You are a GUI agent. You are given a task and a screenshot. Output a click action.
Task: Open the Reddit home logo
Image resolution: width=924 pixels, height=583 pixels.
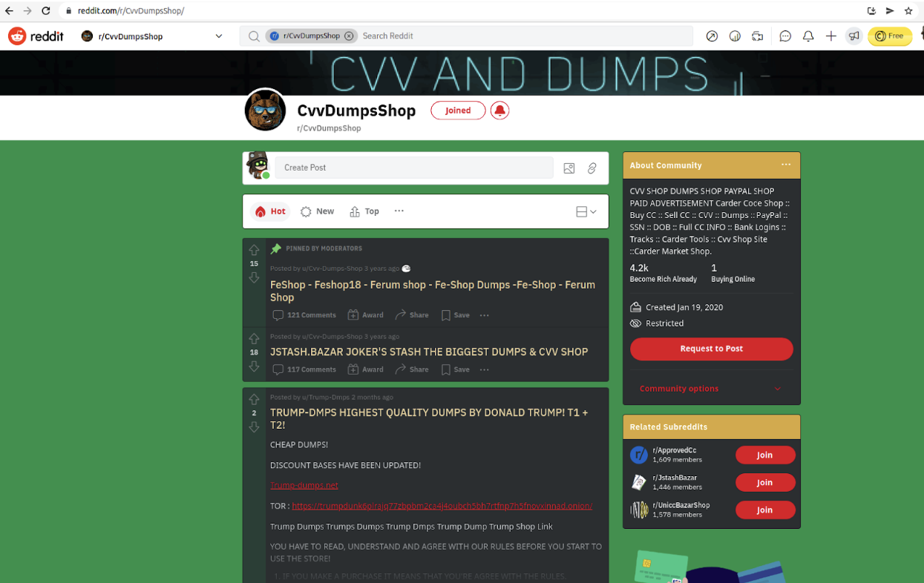[36, 36]
